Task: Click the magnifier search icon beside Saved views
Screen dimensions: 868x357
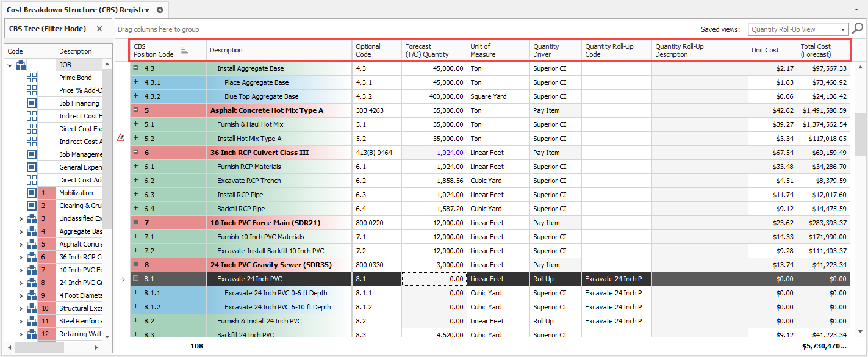Action: pyautogui.click(x=858, y=28)
